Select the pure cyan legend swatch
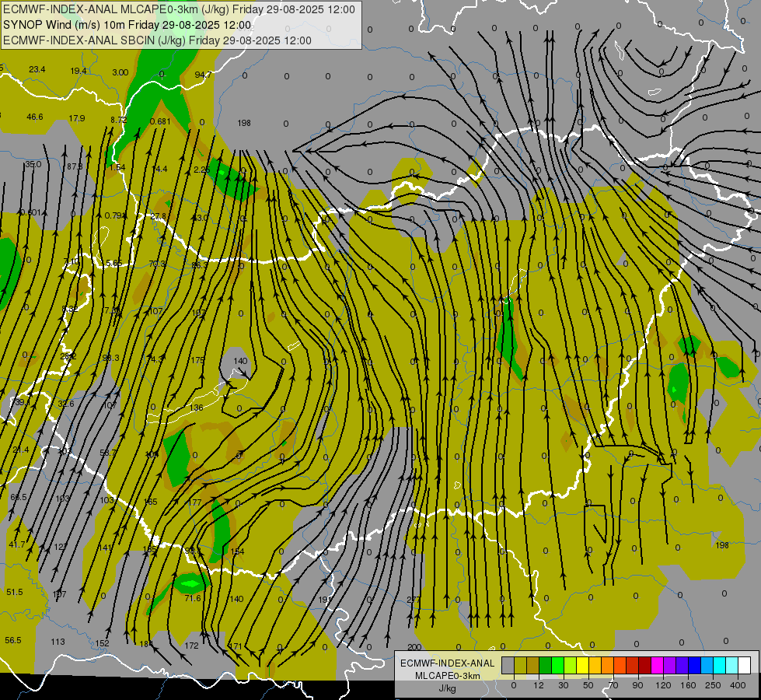 tap(720, 665)
